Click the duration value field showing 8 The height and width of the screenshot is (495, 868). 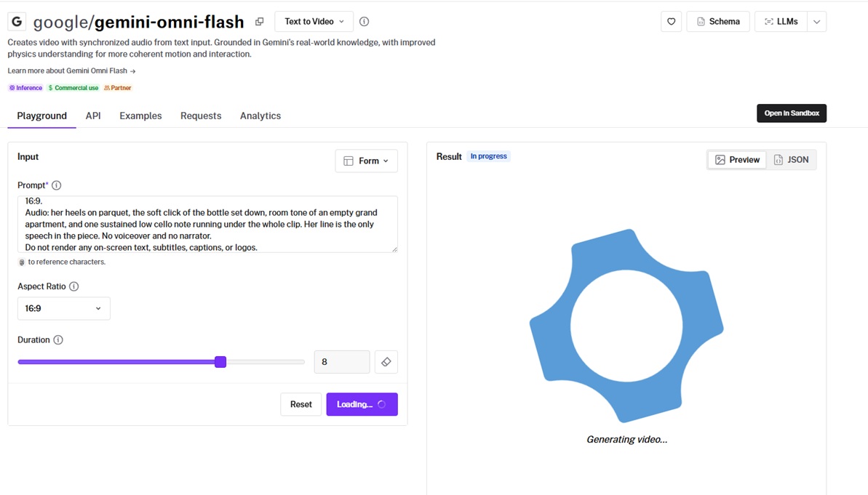341,362
